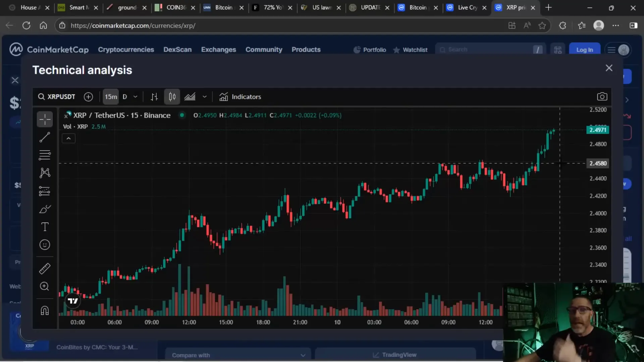Screen dimensions: 644x362
Task: Take a chart snapshot with camera icon
Action: click(x=602, y=97)
